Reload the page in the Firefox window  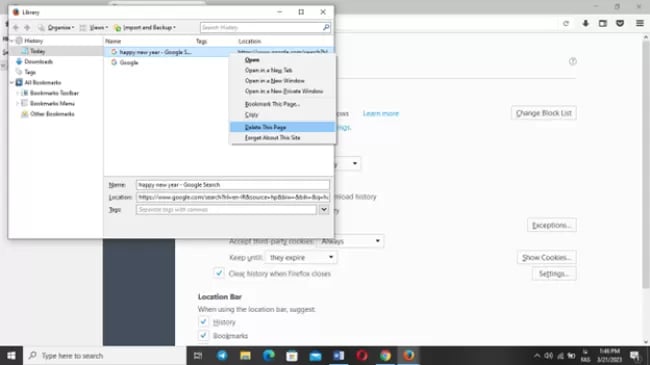(x=566, y=24)
